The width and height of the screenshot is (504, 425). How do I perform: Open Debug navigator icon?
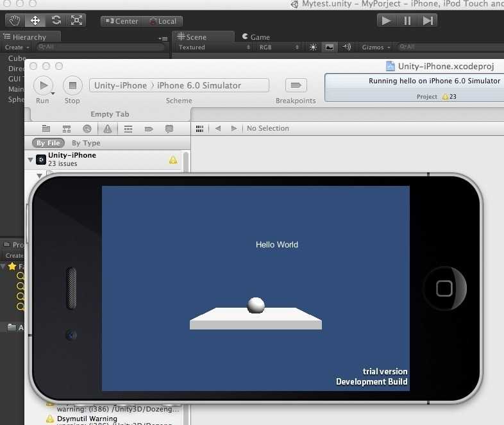(x=128, y=129)
